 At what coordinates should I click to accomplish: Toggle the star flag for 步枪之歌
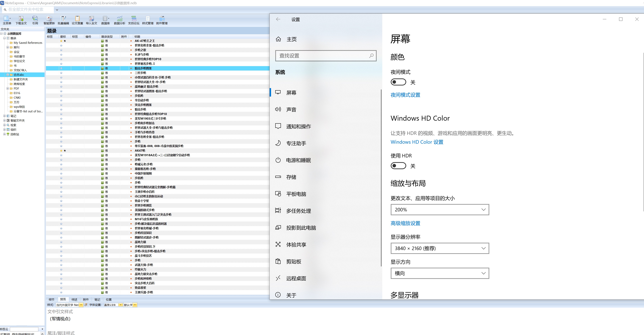click(x=61, y=50)
